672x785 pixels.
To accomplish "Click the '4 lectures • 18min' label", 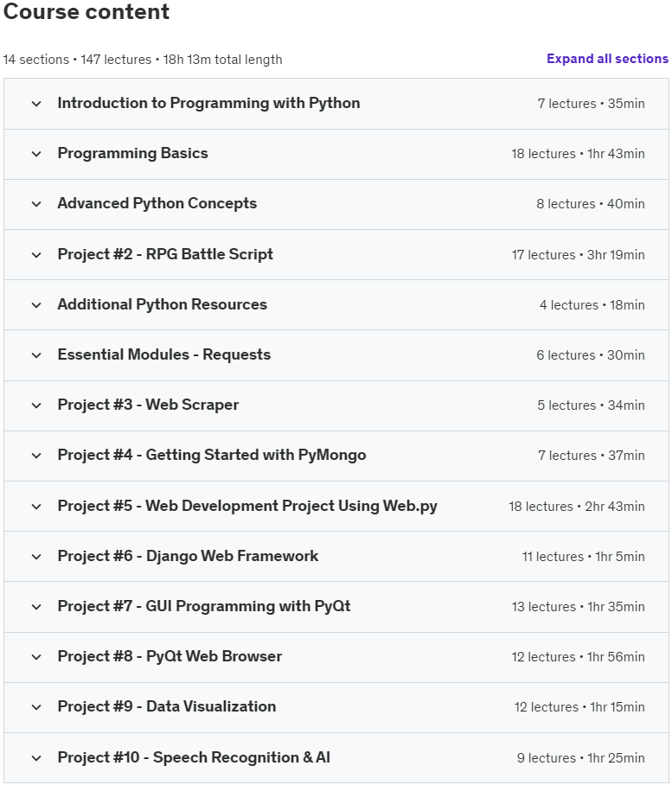I will [x=592, y=305].
